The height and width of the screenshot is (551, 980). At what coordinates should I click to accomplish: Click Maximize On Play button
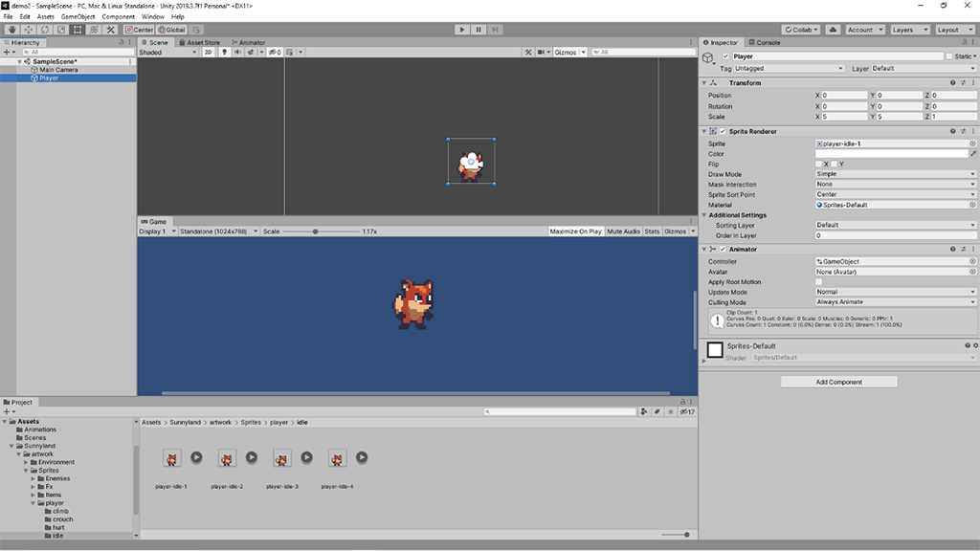point(576,231)
